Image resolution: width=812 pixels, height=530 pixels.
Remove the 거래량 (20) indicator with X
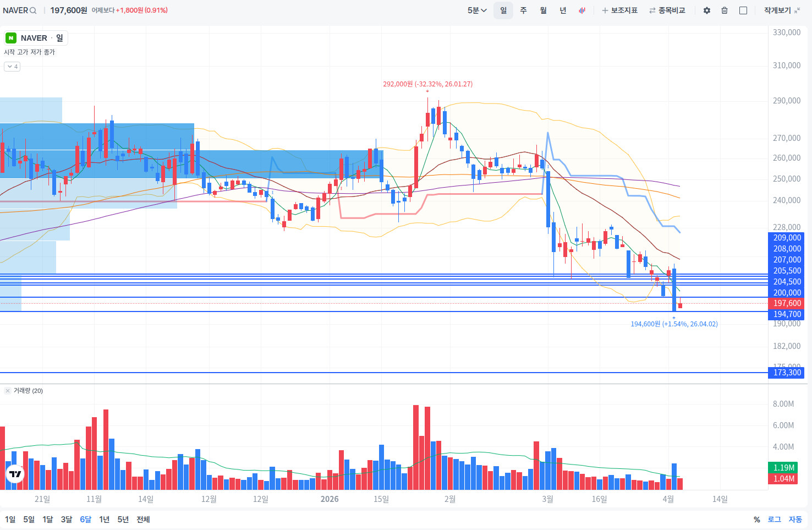(8, 391)
